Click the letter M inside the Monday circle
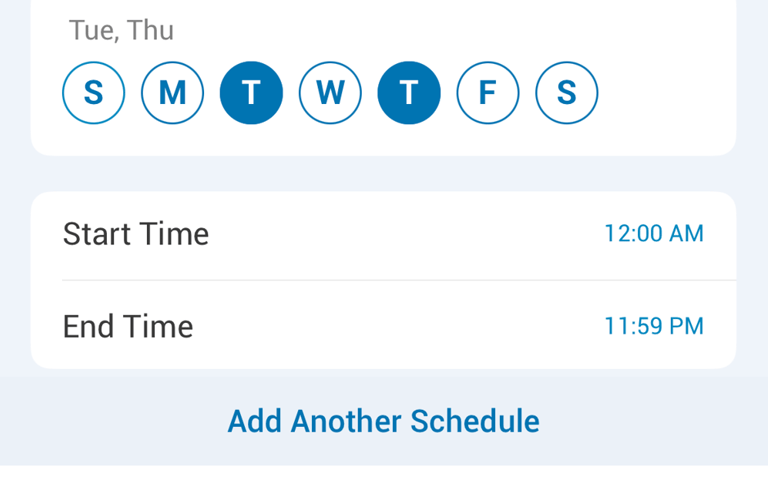This screenshot has width=768, height=487. [172, 93]
